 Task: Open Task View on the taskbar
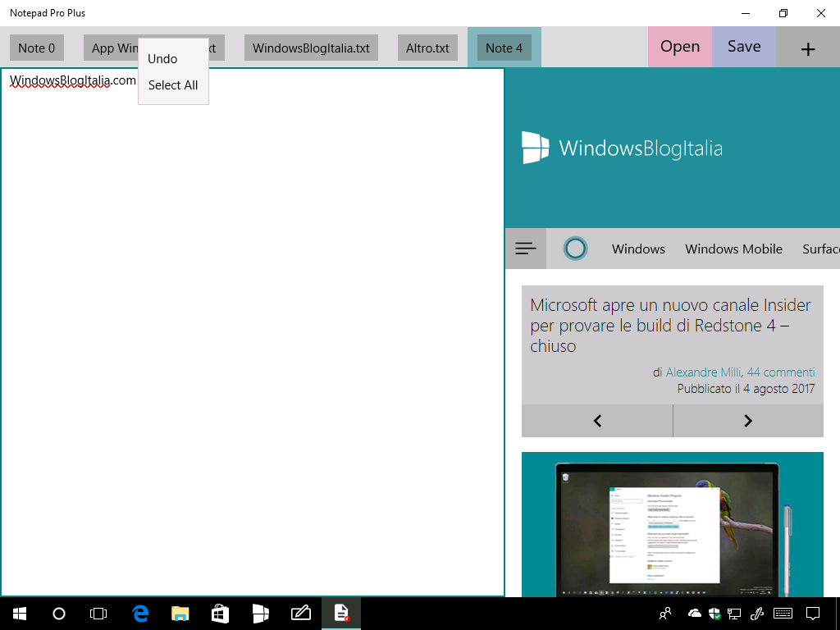point(98,614)
